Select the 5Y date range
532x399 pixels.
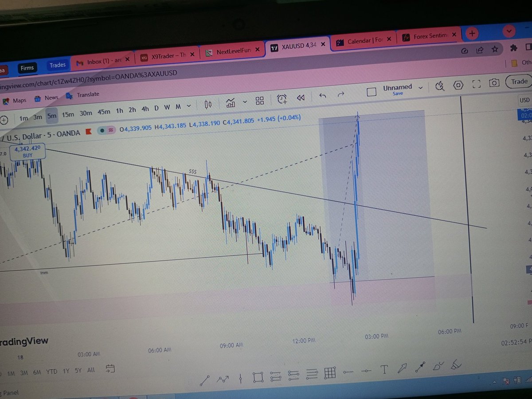pos(78,370)
